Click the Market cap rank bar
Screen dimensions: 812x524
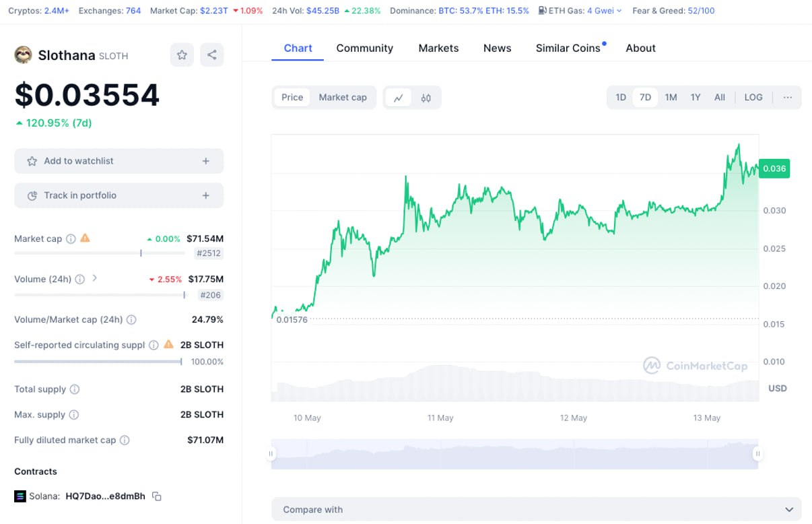[x=100, y=253]
